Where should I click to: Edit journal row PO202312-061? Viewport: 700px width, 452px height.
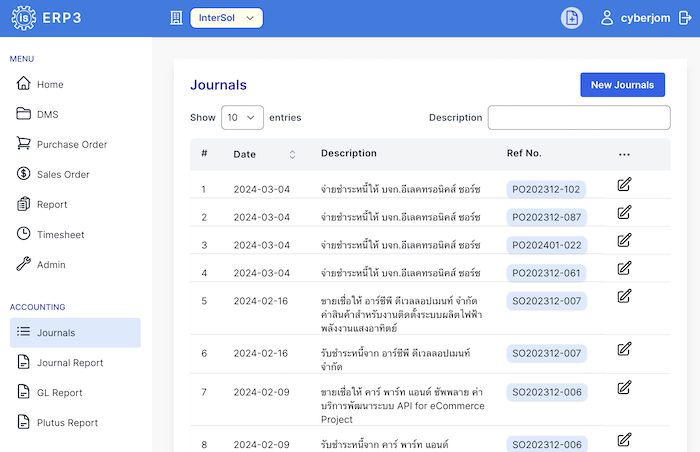624,268
